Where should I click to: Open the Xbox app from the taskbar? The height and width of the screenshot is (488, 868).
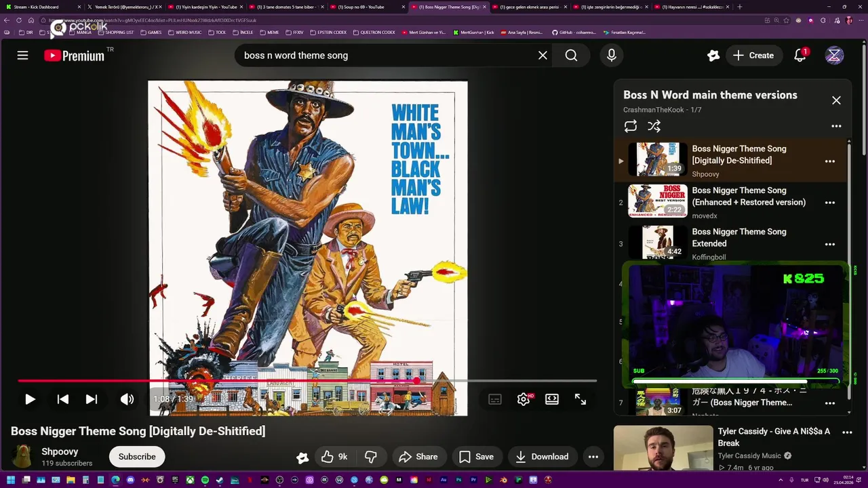(190, 480)
